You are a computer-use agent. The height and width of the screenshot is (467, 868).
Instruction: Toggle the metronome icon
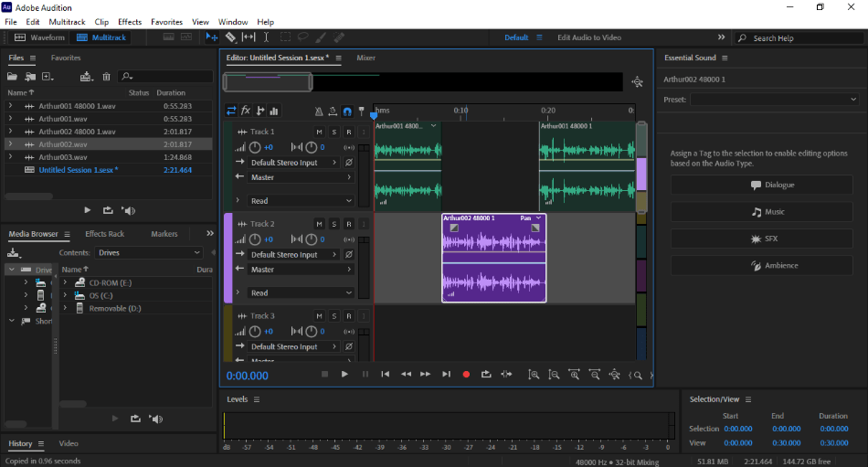[x=319, y=111]
